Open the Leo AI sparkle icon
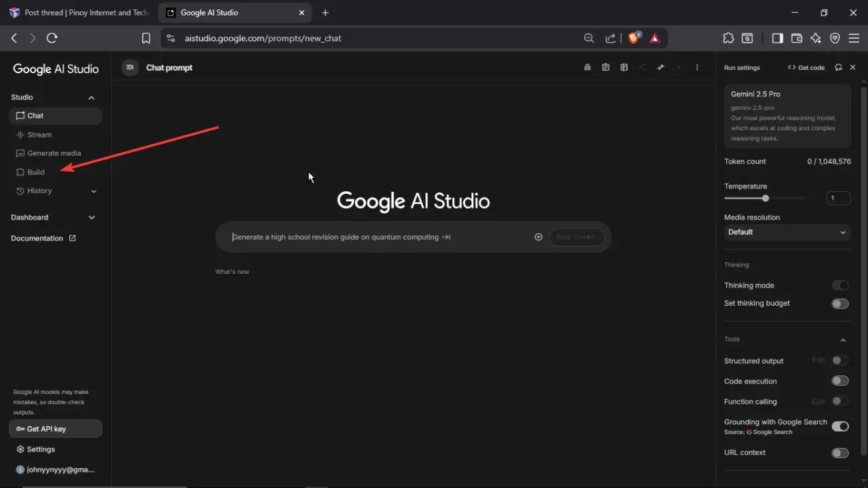The image size is (868, 488). click(x=816, y=39)
